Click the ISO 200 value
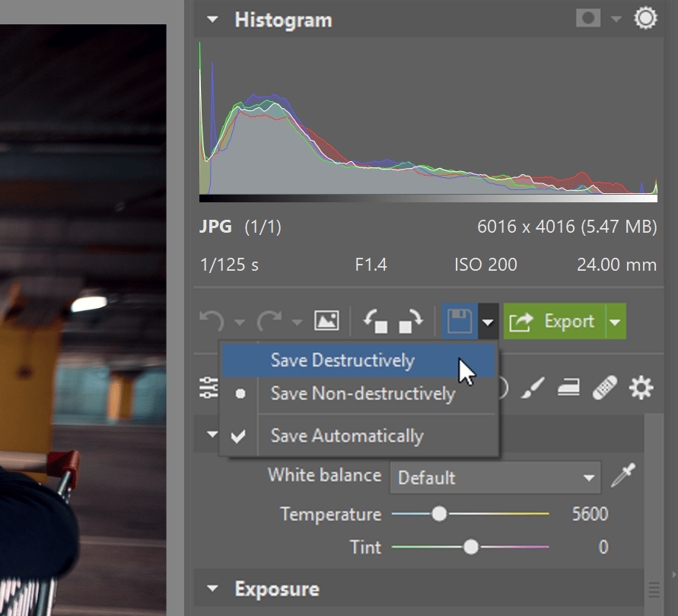678x616 pixels. tap(485, 264)
